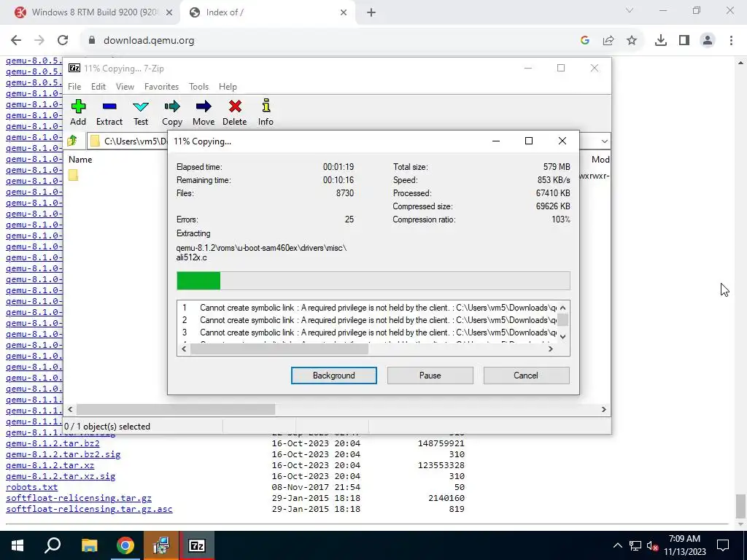Open the notification center icon
The width and height of the screenshot is (747, 560).
click(x=723, y=545)
